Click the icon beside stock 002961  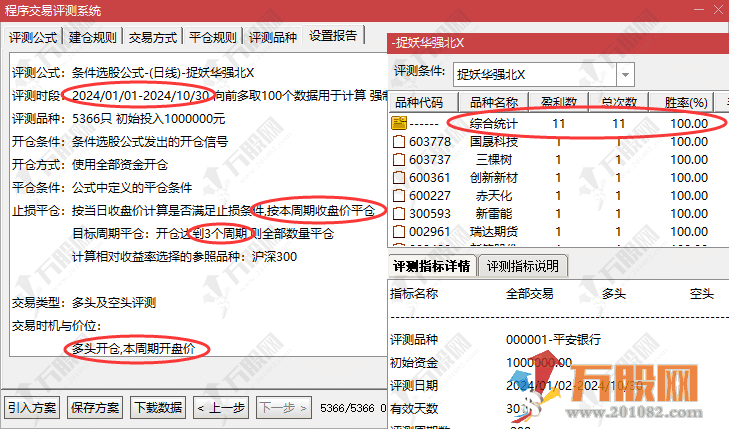tap(400, 231)
